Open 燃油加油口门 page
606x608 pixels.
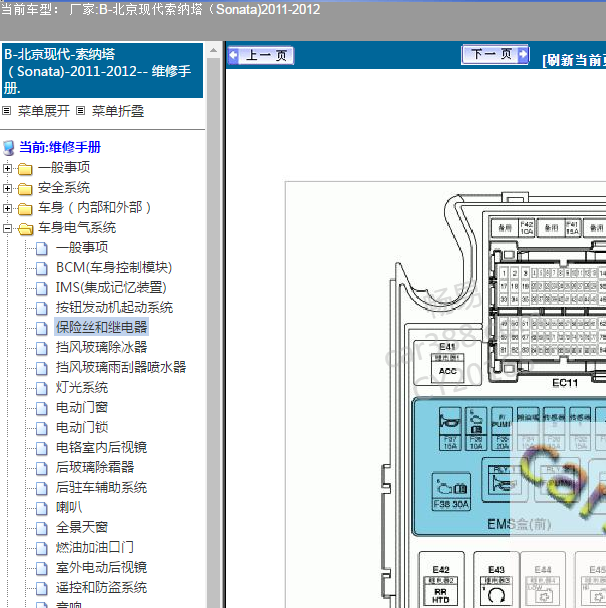pyautogui.click(x=95, y=548)
